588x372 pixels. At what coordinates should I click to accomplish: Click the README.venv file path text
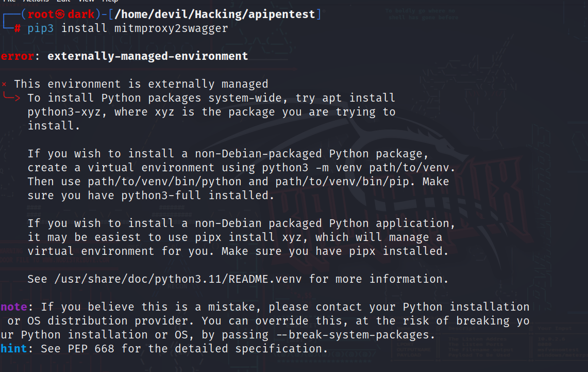click(x=175, y=279)
